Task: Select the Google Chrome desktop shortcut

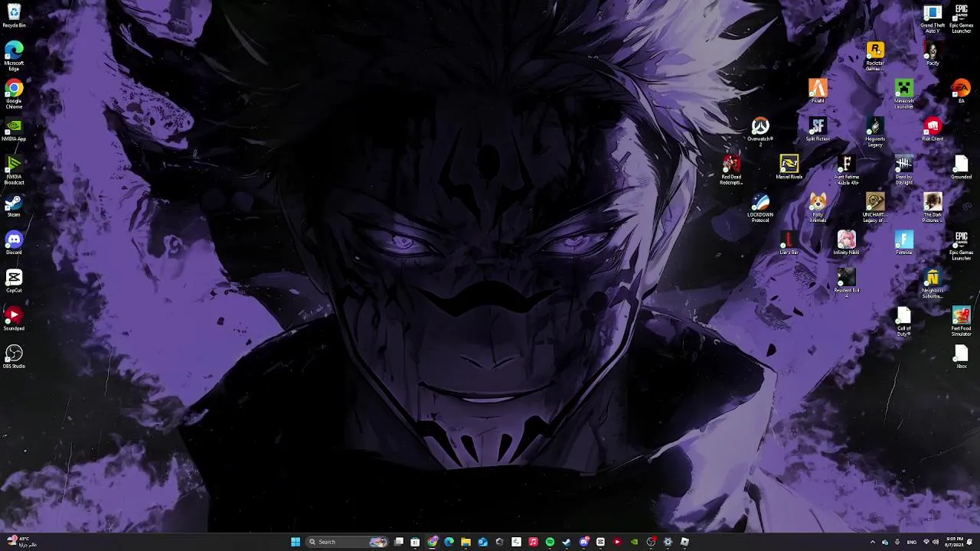Action: (x=14, y=93)
